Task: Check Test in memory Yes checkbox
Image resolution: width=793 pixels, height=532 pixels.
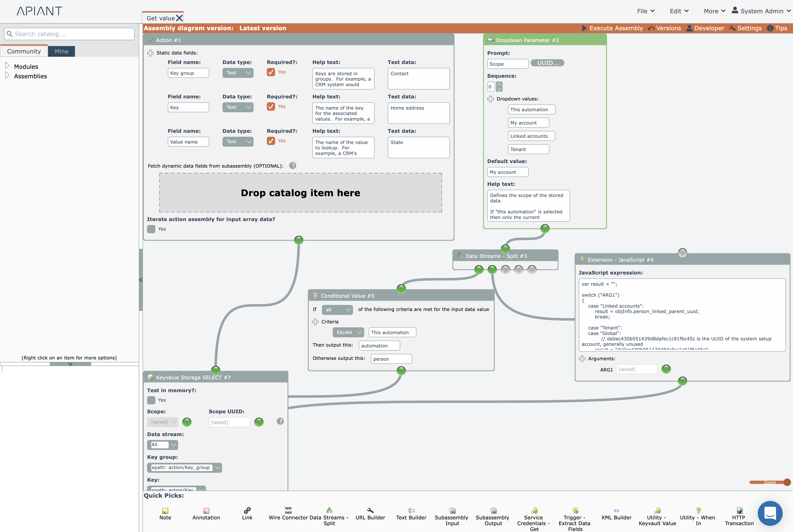Action: pos(151,400)
